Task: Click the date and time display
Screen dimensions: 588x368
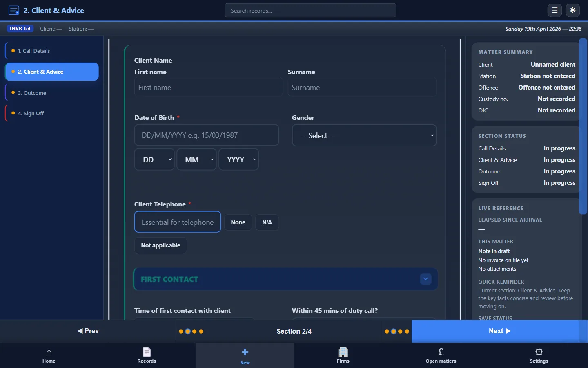Action: [543, 29]
